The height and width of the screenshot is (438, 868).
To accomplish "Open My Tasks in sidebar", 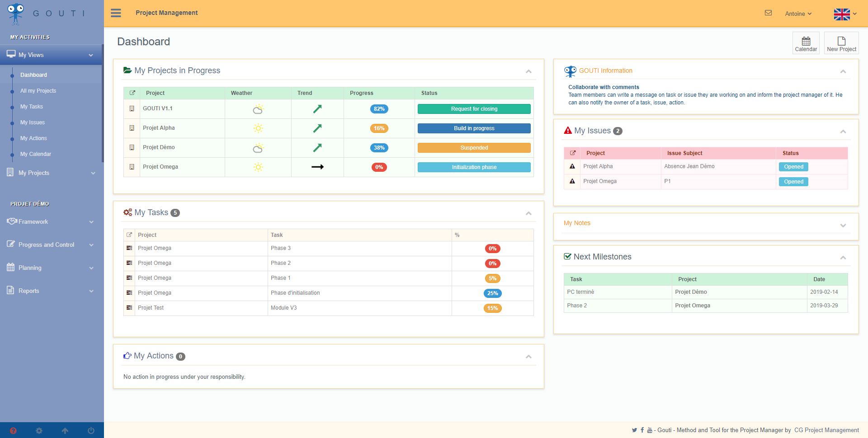I will (32, 107).
